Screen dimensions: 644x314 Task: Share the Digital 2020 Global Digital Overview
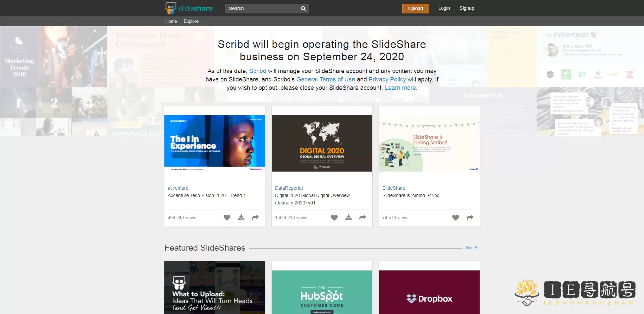(x=363, y=217)
